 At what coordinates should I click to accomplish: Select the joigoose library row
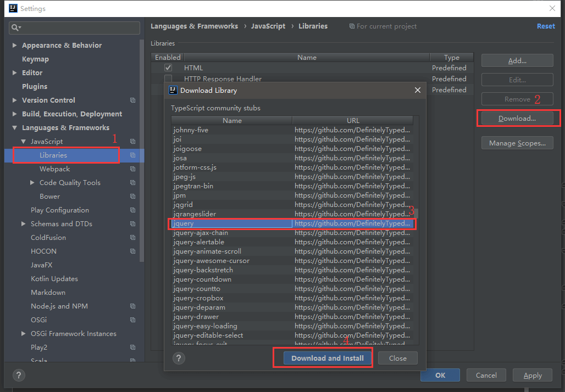point(292,149)
